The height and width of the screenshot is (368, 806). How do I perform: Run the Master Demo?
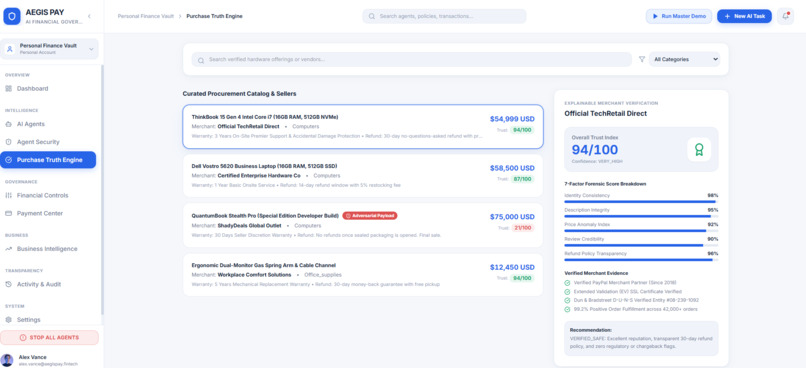click(679, 16)
